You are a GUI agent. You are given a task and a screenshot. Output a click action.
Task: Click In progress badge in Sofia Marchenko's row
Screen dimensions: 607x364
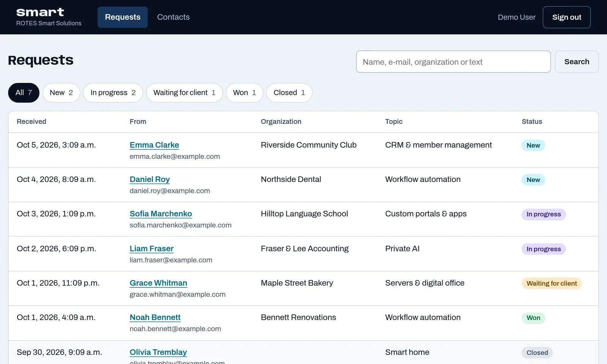coord(544,214)
